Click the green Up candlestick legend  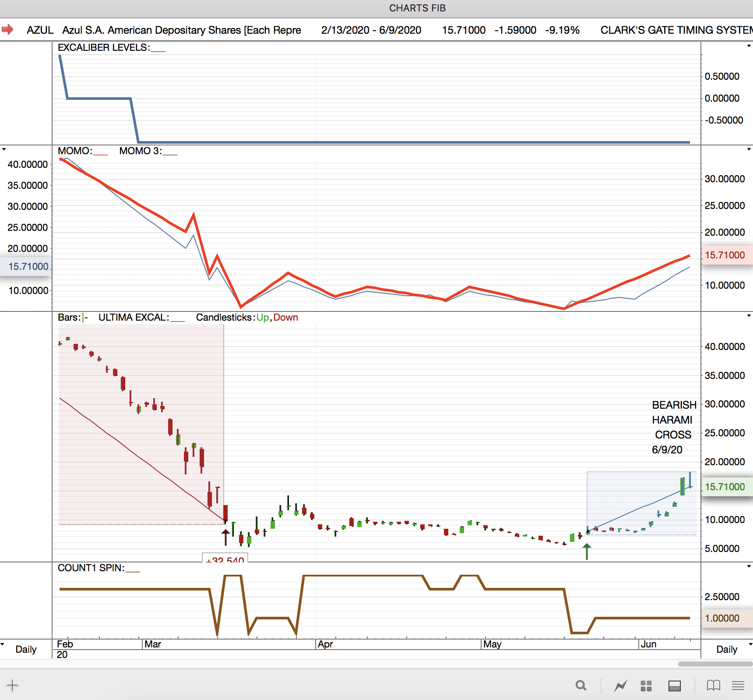click(263, 317)
